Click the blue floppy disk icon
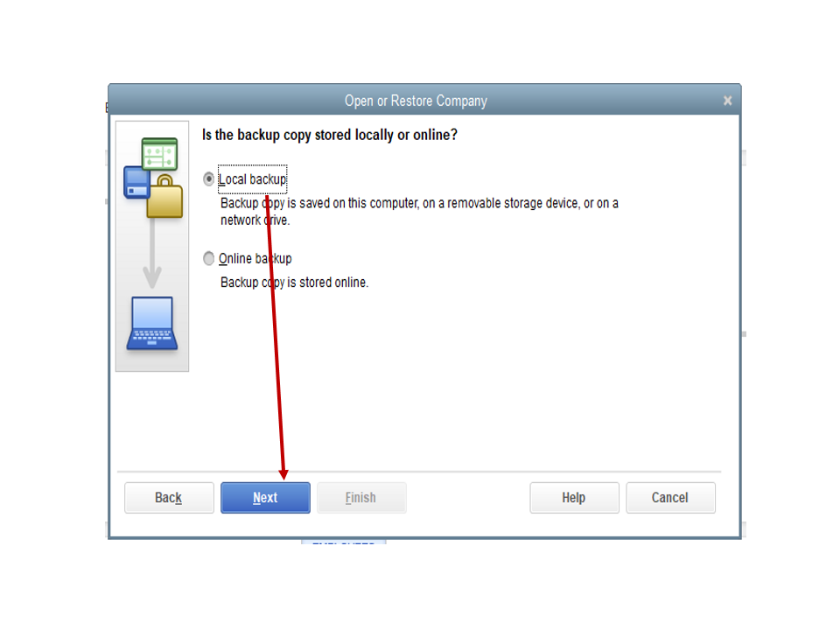840x630 pixels. (136, 183)
